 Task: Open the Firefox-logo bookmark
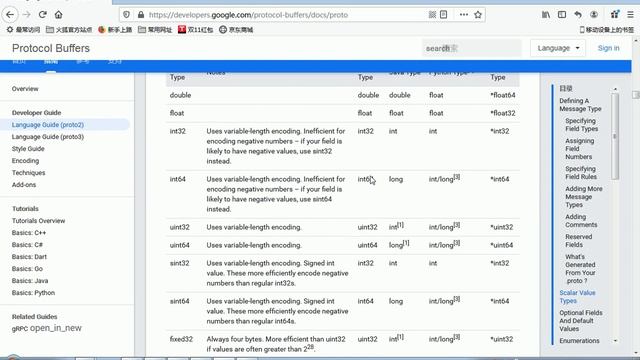tap(115, 30)
